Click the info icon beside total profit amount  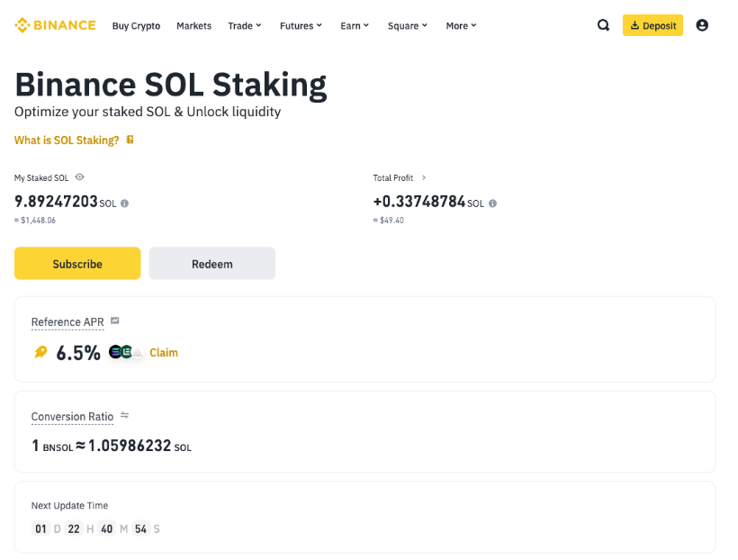(492, 203)
